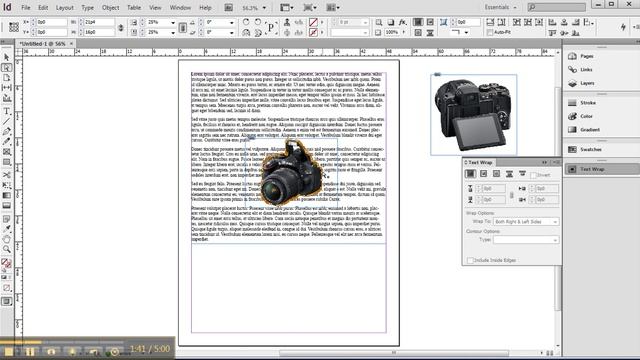
Task: Select the Rectangle Frame tool
Action: click(x=7, y=152)
